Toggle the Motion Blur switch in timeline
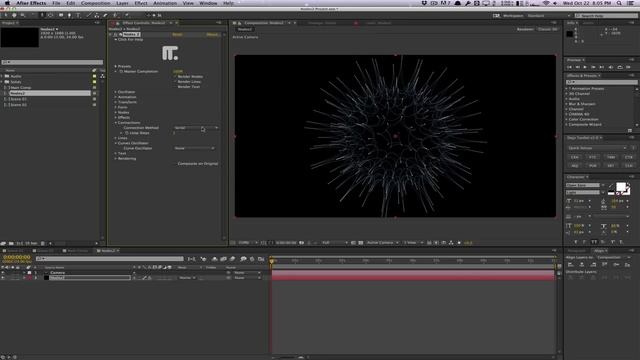The width and height of the screenshot is (640, 360). [232, 259]
